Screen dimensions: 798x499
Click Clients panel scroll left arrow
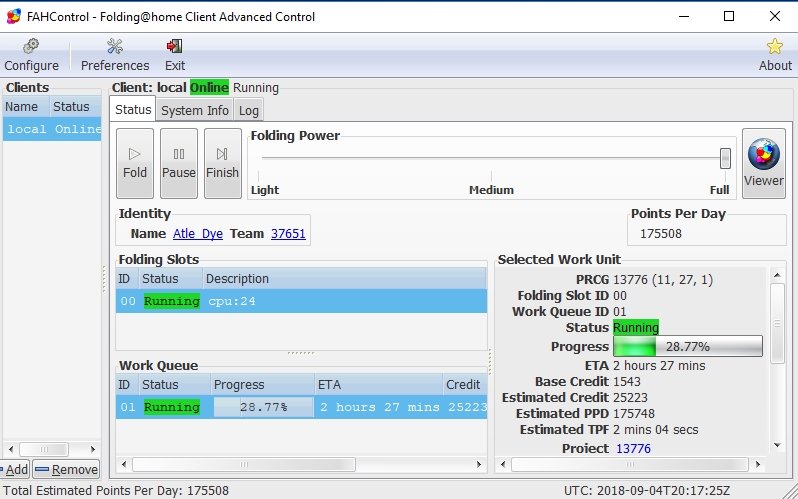point(11,450)
